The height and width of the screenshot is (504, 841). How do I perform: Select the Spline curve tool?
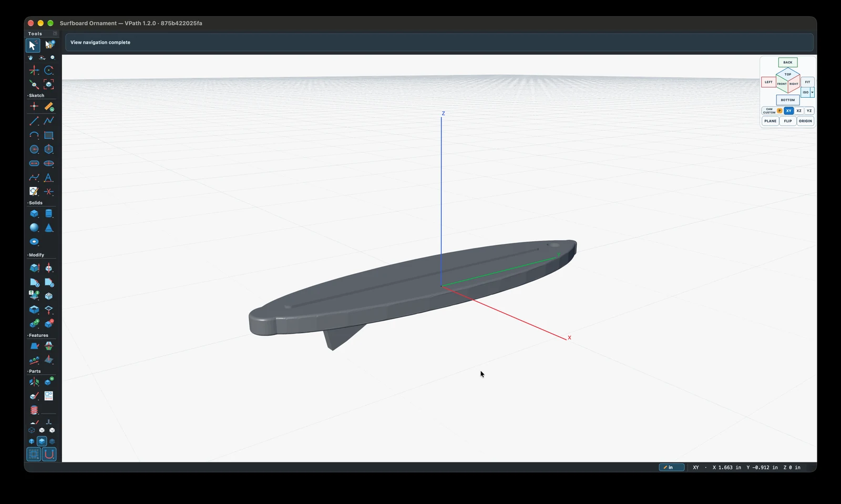(34, 178)
